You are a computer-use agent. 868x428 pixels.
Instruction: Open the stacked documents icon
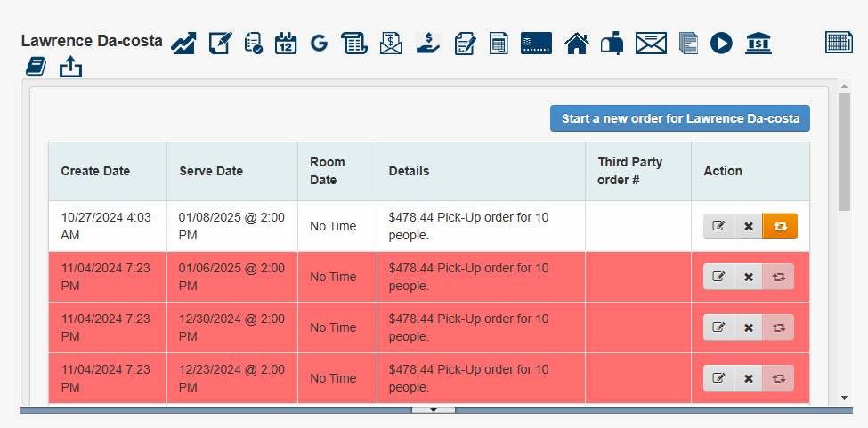tap(688, 43)
